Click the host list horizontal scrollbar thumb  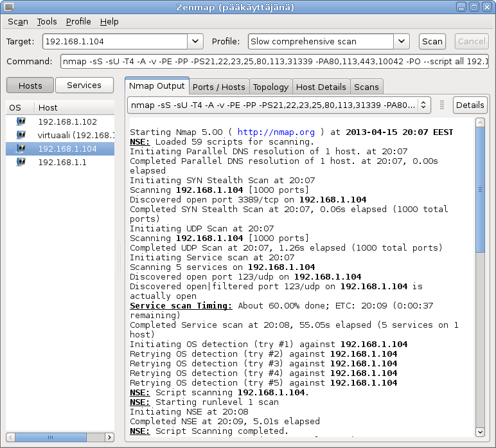pos(51,437)
